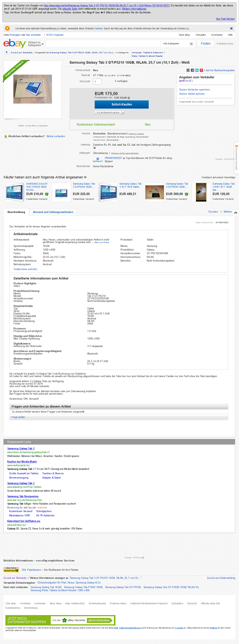The height and width of the screenshot is (644, 239).
Task: Click the Selbst verkaufen link
Action: (56, 136)
